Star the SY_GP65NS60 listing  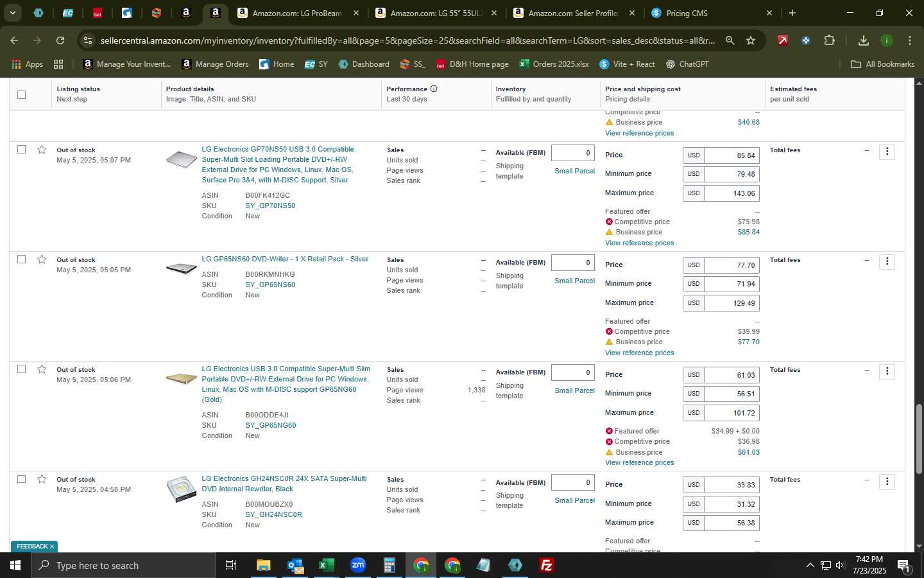coord(42,259)
